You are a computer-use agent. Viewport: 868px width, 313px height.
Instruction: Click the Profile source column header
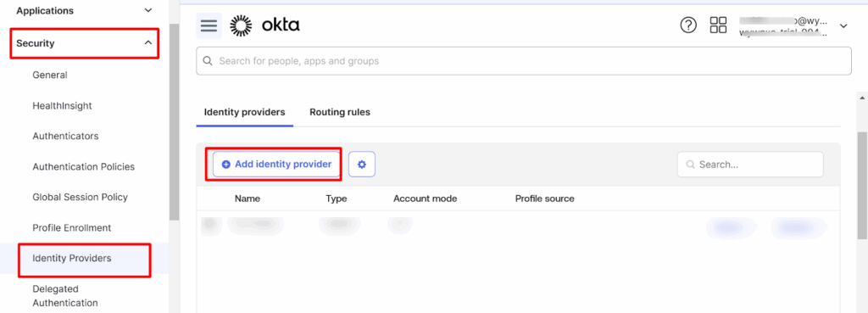545,198
